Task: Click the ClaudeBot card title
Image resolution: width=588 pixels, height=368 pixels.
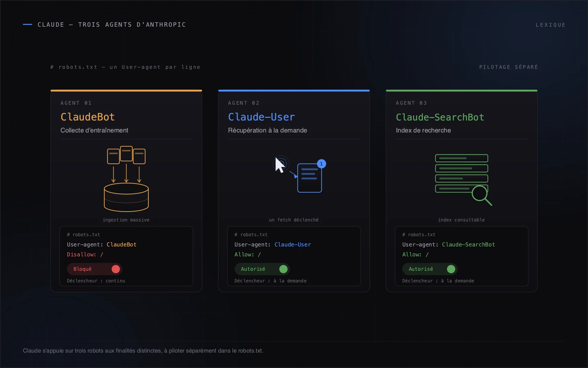Action: click(88, 117)
